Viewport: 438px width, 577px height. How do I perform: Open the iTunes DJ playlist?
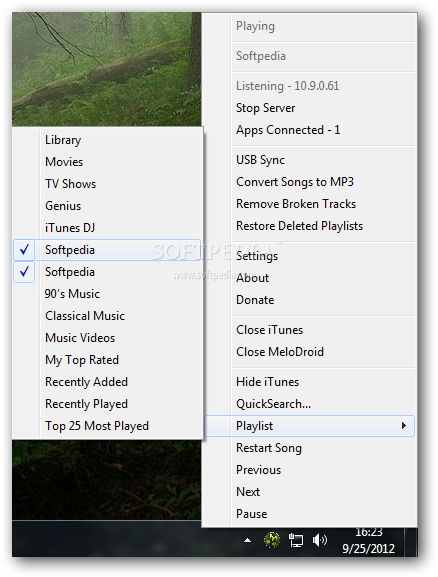(107, 228)
